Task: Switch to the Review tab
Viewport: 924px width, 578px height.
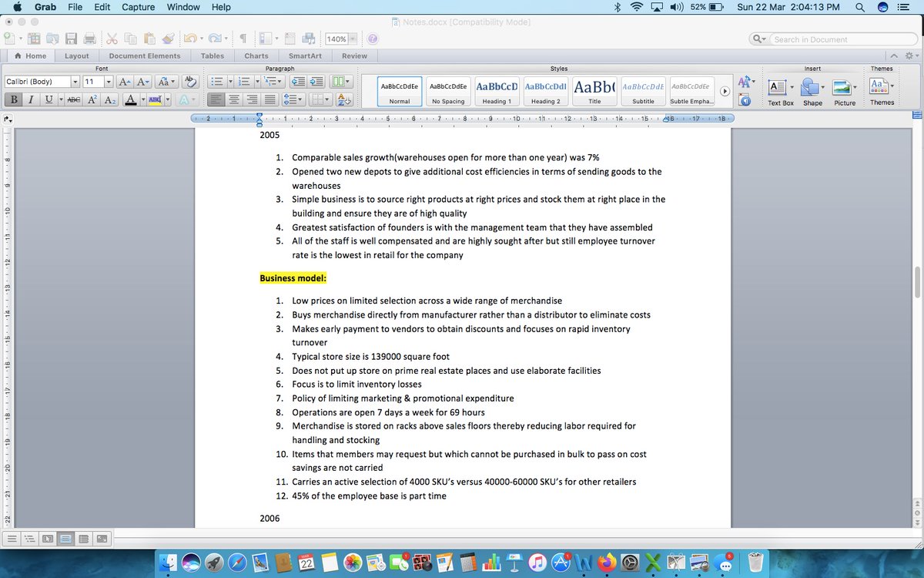Action: (x=354, y=55)
